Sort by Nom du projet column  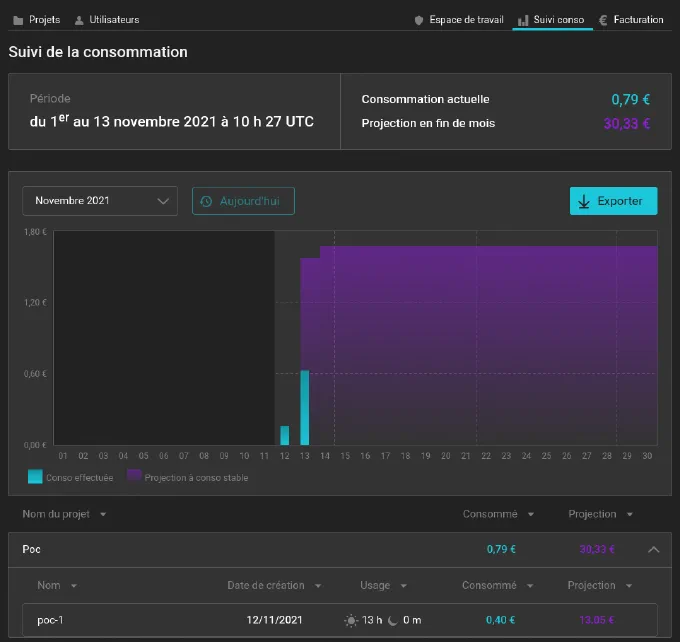tap(64, 514)
